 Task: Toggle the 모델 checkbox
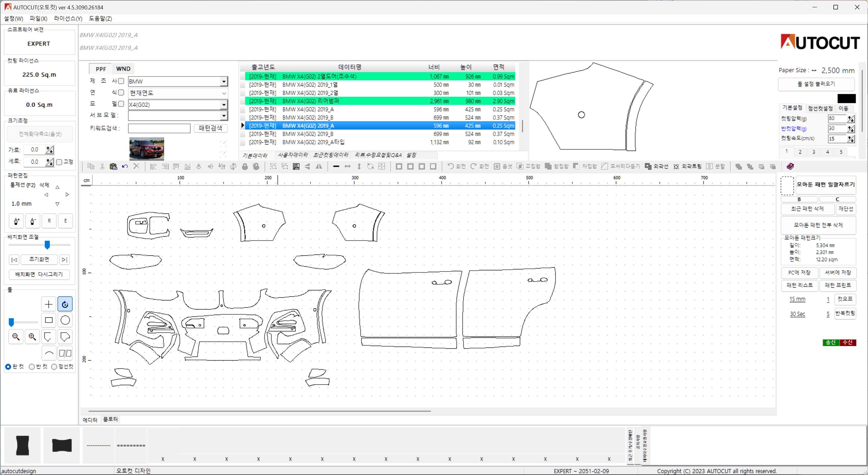(x=121, y=104)
